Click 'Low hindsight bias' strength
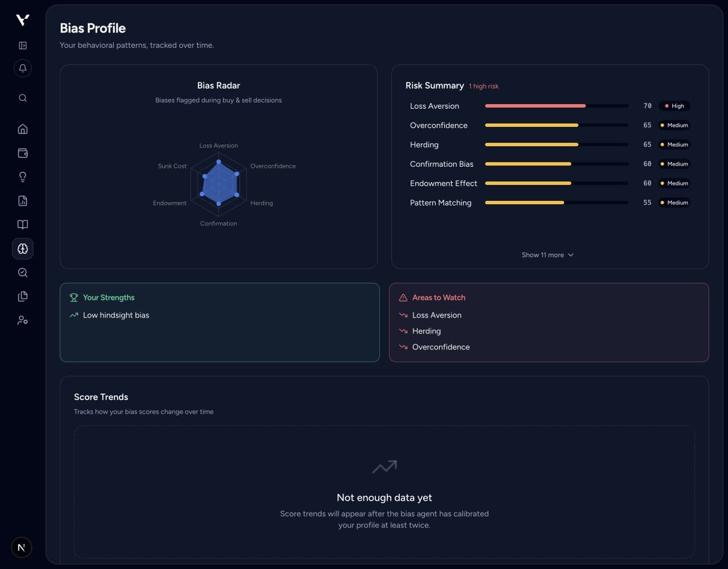The image size is (728, 569). point(116,315)
